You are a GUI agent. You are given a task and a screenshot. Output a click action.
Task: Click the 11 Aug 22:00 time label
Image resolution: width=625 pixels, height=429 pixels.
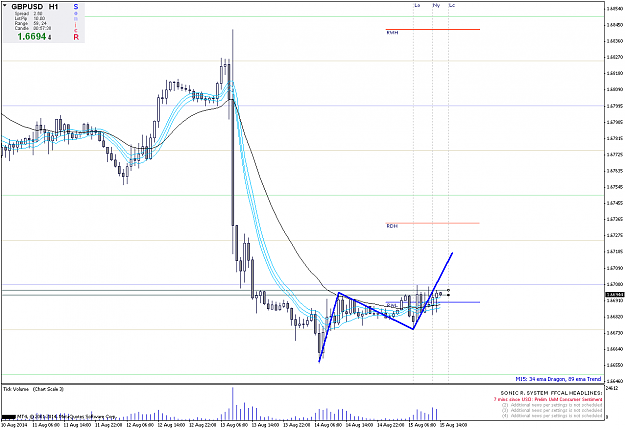click(x=108, y=425)
